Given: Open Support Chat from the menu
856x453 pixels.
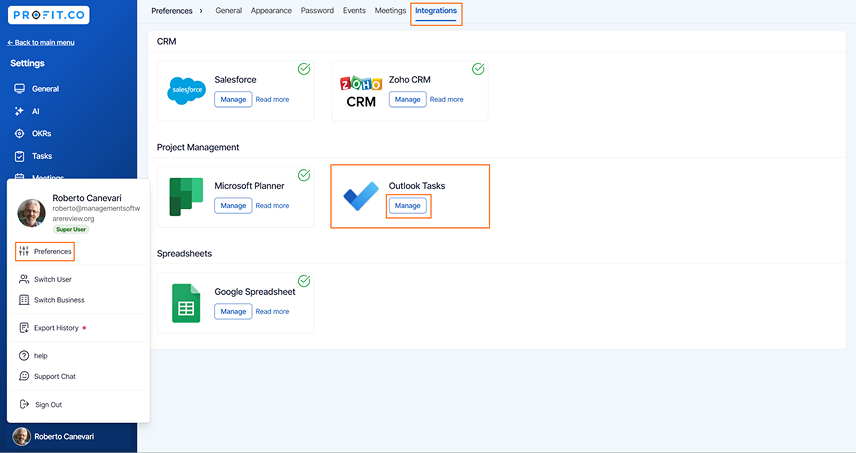Looking at the screenshot, I should [x=55, y=377].
